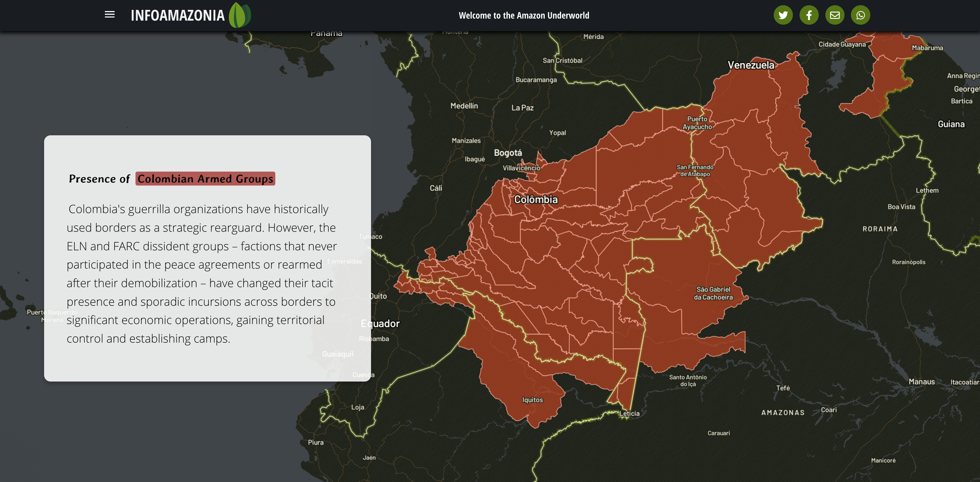Click the 'Boa Vista' city label
The width and height of the screenshot is (980, 482).
pyautogui.click(x=901, y=207)
